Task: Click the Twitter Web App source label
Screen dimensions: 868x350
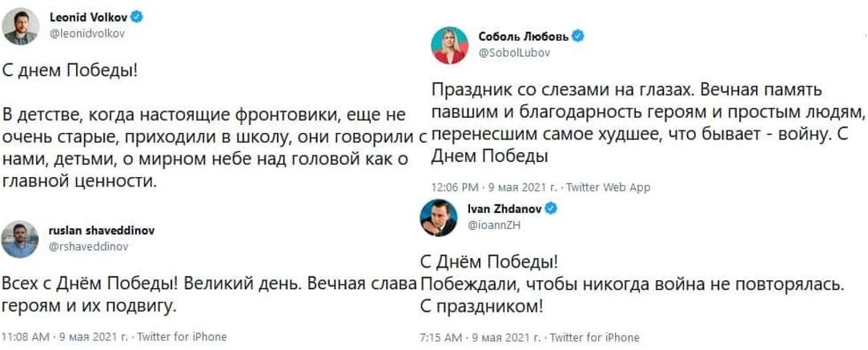Action: [608, 187]
